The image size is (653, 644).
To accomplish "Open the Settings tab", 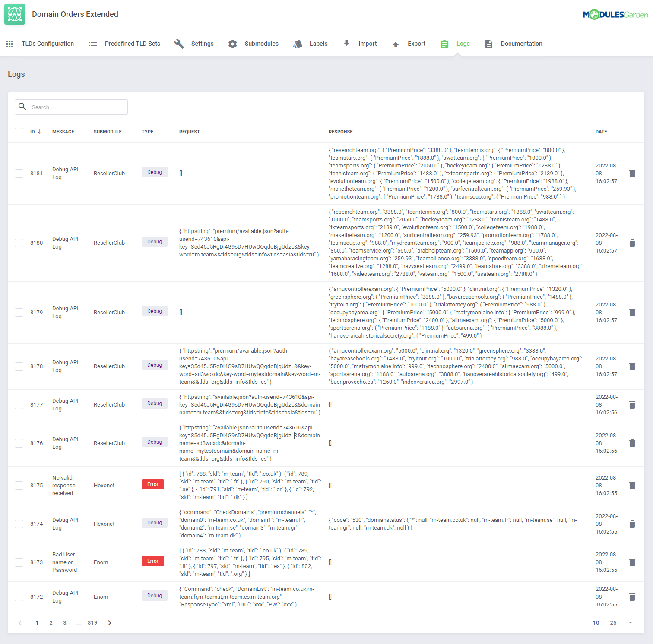I will [203, 44].
